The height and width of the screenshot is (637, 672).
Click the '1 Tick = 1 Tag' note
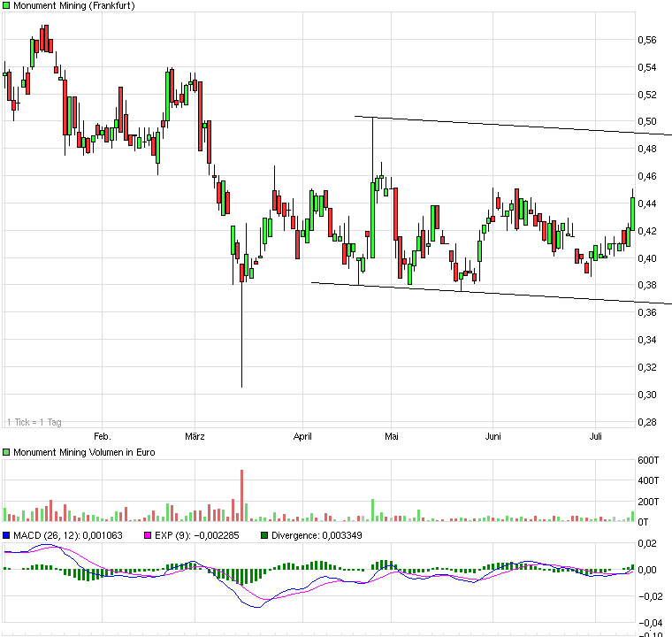pos(34,422)
